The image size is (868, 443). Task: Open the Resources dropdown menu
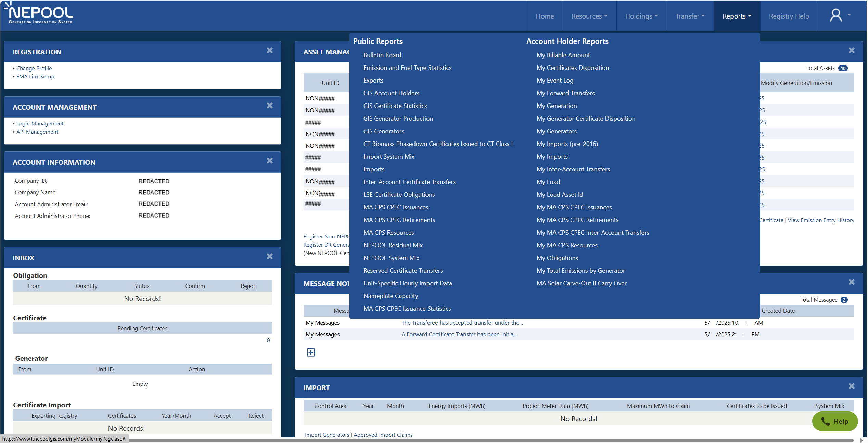pos(589,16)
